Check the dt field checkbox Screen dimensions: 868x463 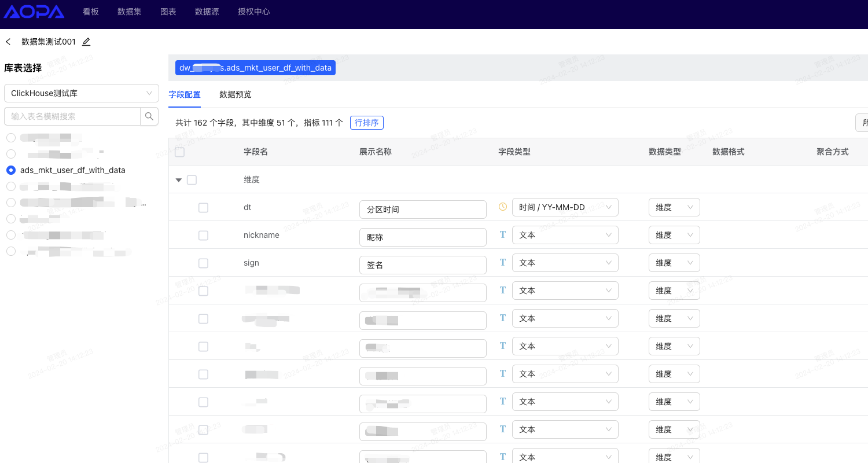203,207
